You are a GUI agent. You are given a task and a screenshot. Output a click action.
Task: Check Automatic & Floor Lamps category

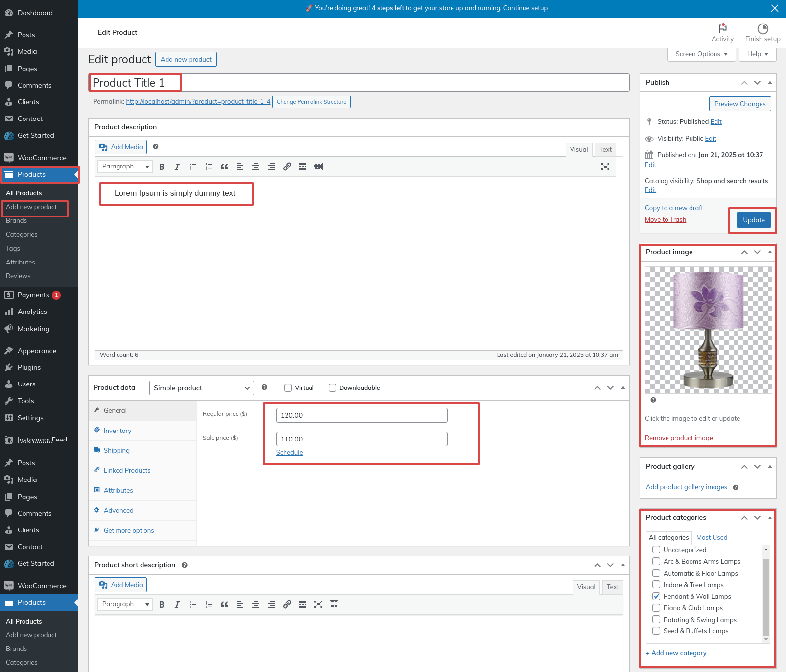(x=656, y=573)
